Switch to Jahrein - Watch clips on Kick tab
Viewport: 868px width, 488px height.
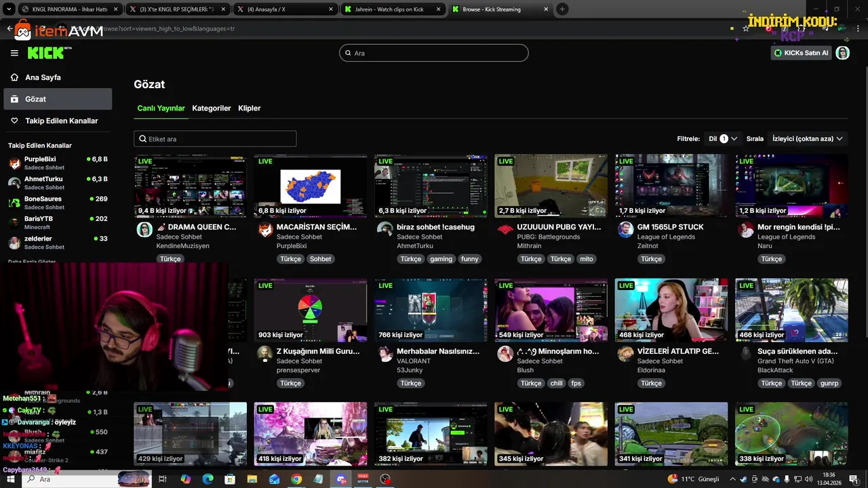(x=393, y=9)
